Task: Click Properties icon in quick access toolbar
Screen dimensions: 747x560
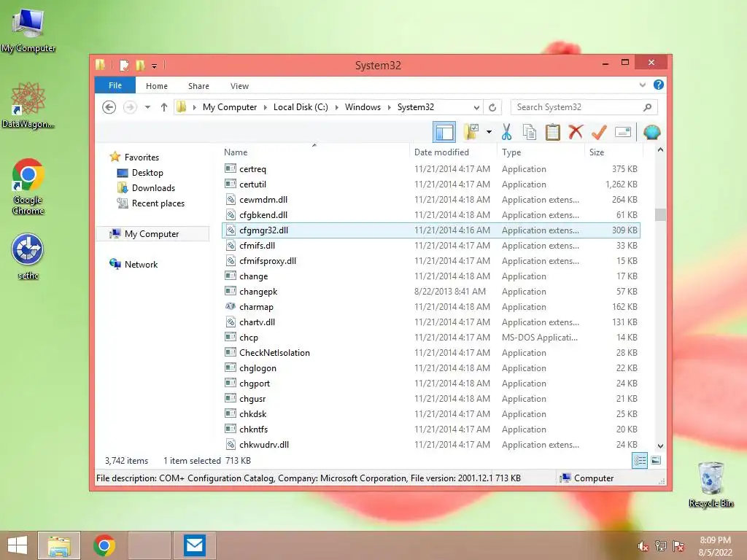Action: 124,65
